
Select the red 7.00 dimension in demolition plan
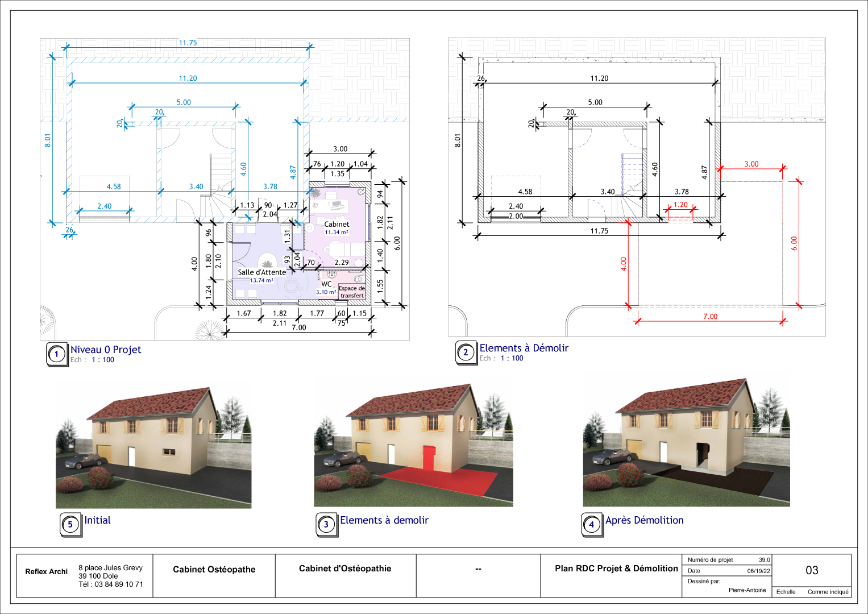click(710, 317)
